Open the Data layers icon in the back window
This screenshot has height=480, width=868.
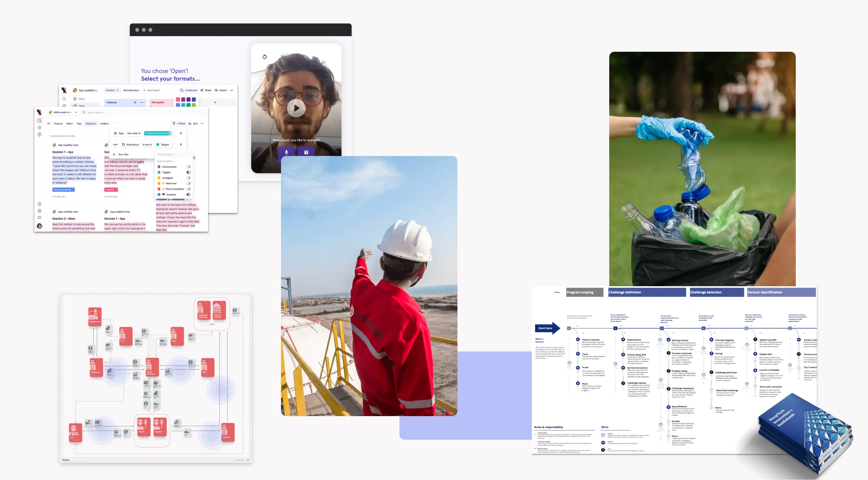[x=75, y=99]
